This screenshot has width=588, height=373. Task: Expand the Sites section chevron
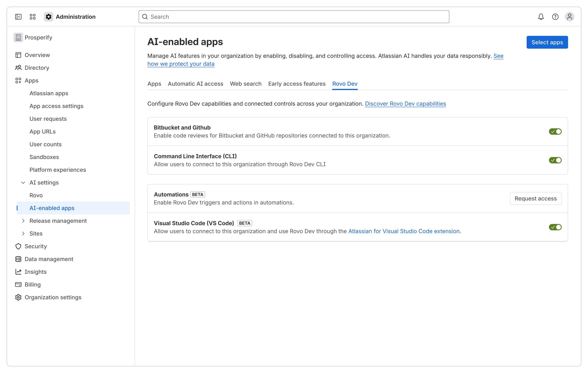[x=23, y=233]
